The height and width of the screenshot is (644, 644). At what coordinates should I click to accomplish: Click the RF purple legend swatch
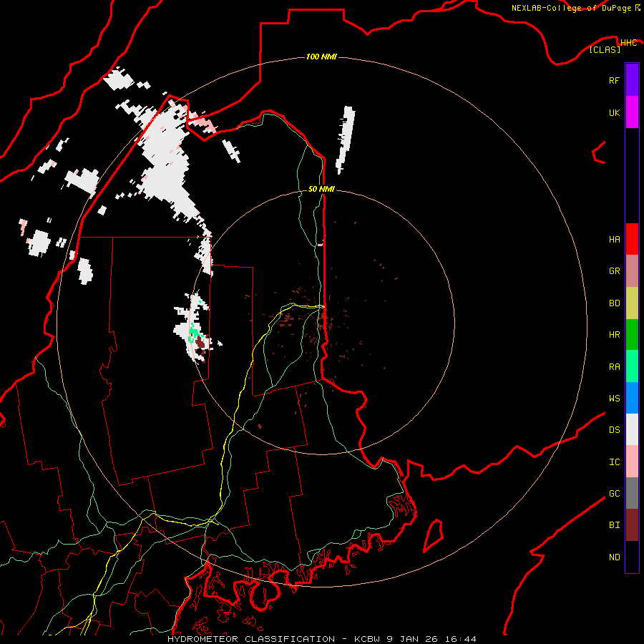point(632,80)
